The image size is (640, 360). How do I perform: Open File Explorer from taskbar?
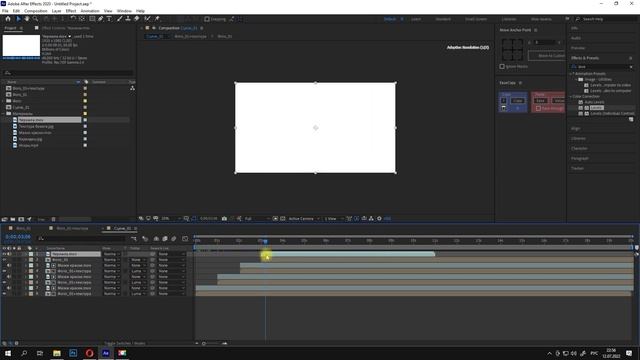(x=57, y=353)
